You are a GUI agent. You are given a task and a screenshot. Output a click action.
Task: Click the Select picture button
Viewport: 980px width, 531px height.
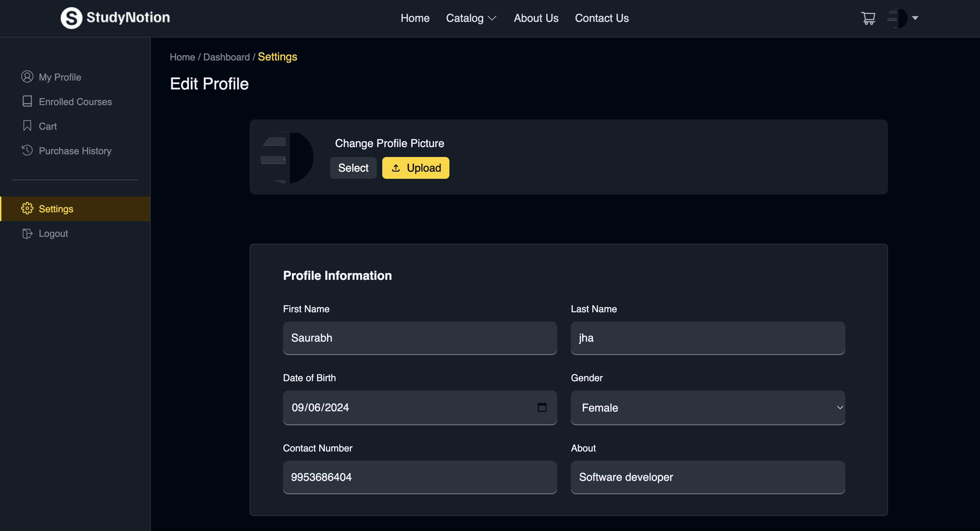tap(353, 168)
